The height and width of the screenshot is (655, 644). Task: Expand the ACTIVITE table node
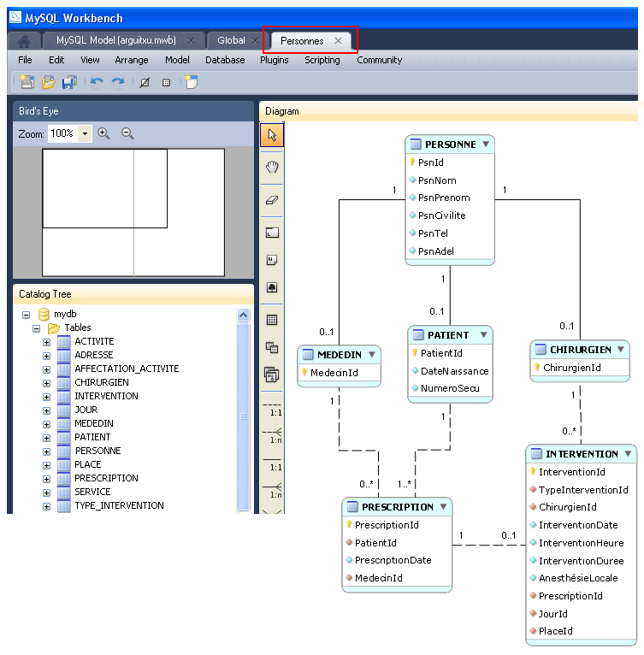46,342
